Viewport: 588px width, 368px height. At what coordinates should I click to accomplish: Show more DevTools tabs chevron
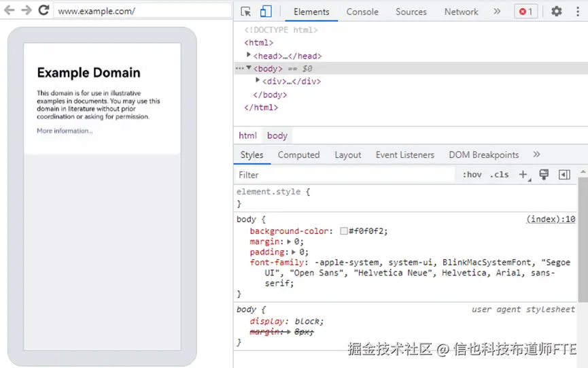click(497, 12)
